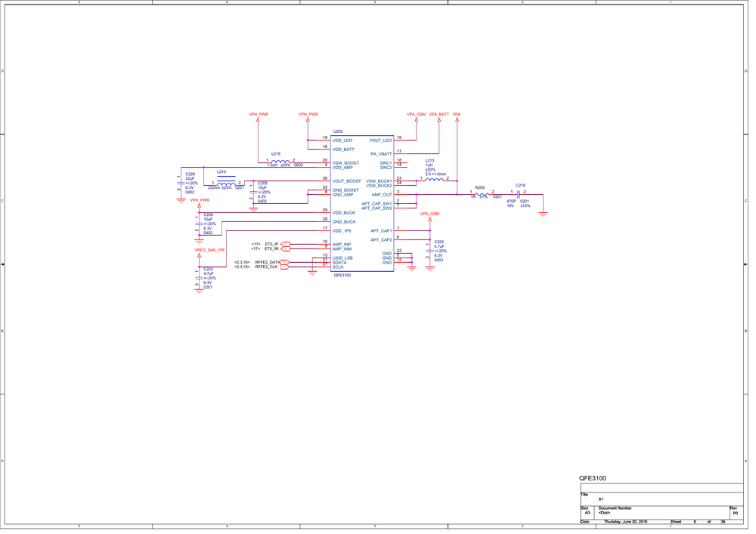Click the Size A3 cell in the title block

coord(587,513)
